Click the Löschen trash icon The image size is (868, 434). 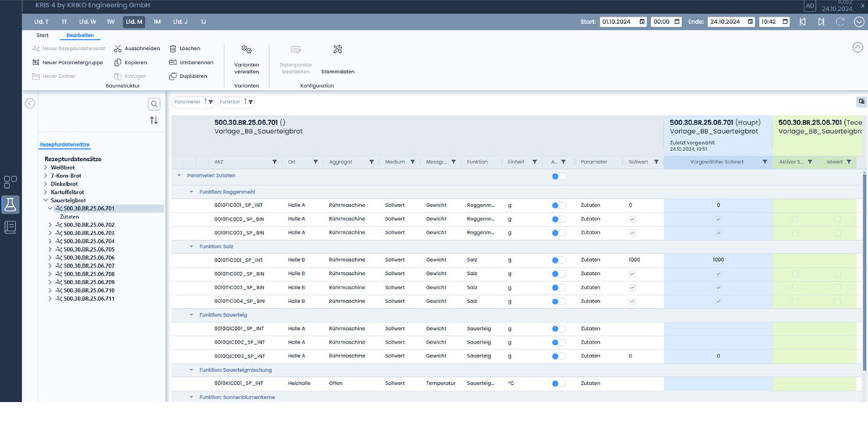173,48
